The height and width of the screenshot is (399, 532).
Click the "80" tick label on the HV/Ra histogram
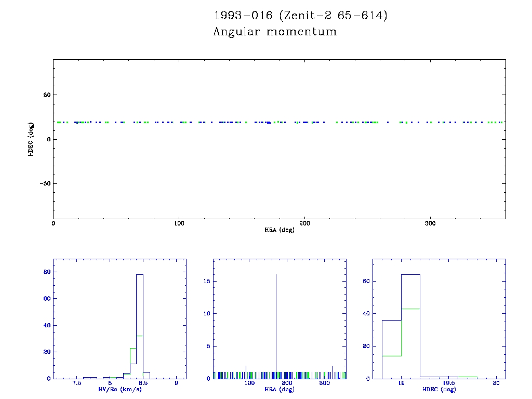(46, 272)
